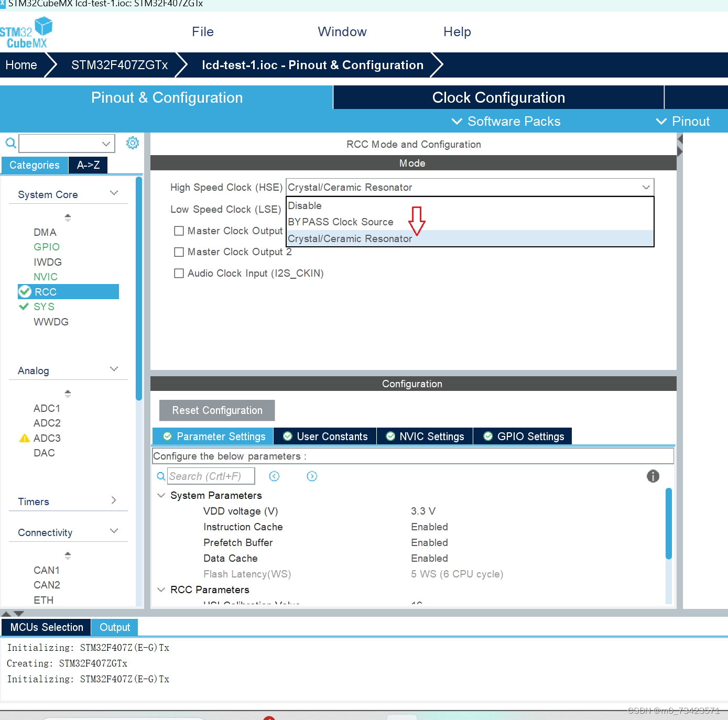Click the category list vertical scrollbar
Image resolution: width=728 pixels, height=720 pixels.
(139, 288)
